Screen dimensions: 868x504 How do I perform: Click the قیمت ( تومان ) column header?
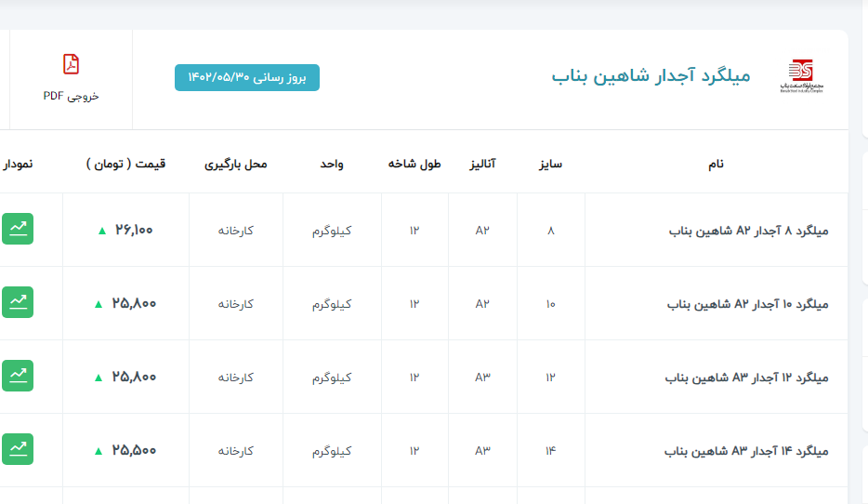click(126, 164)
